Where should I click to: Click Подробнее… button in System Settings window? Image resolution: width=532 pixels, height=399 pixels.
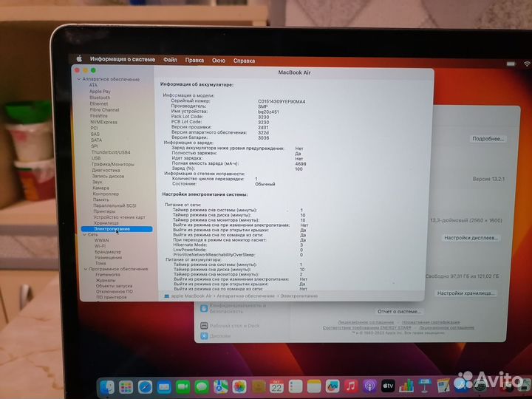click(x=488, y=139)
